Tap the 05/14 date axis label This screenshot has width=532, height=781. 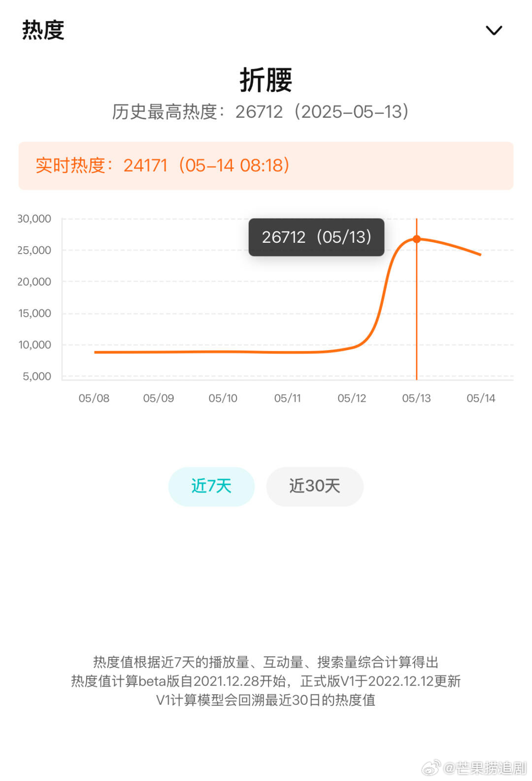481,398
